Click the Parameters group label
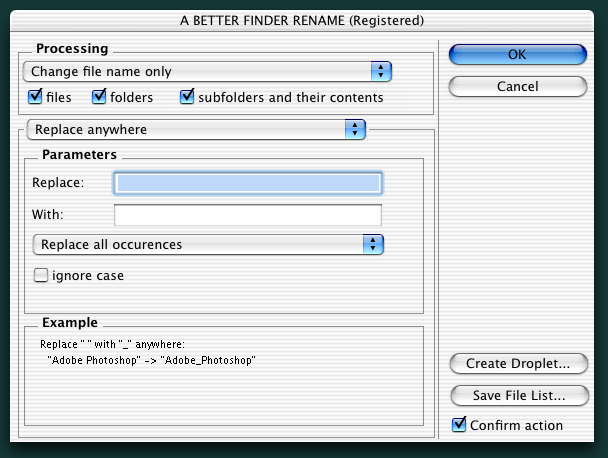The width and height of the screenshot is (608, 458). [x=79, y=154]
